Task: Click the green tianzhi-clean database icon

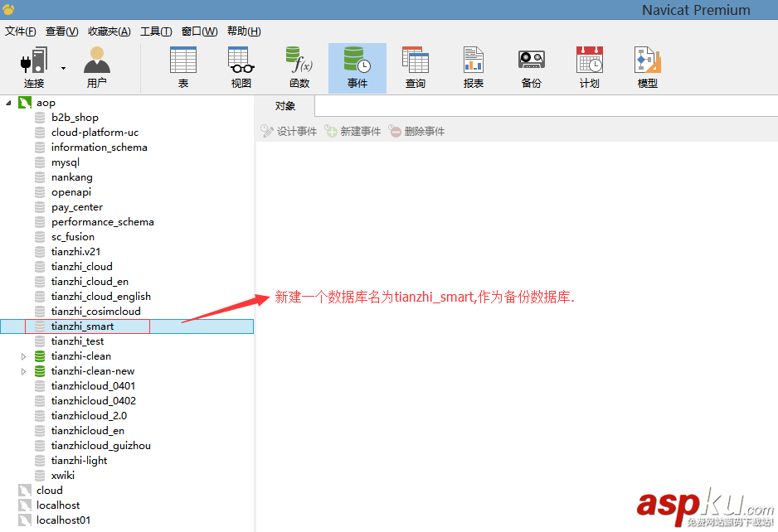Action: pos(40,356)
